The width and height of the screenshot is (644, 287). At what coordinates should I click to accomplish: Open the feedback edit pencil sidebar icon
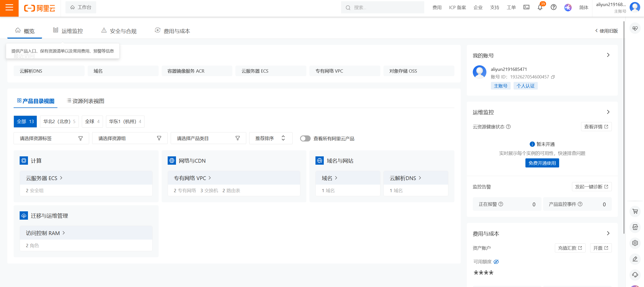coord(635,259)
